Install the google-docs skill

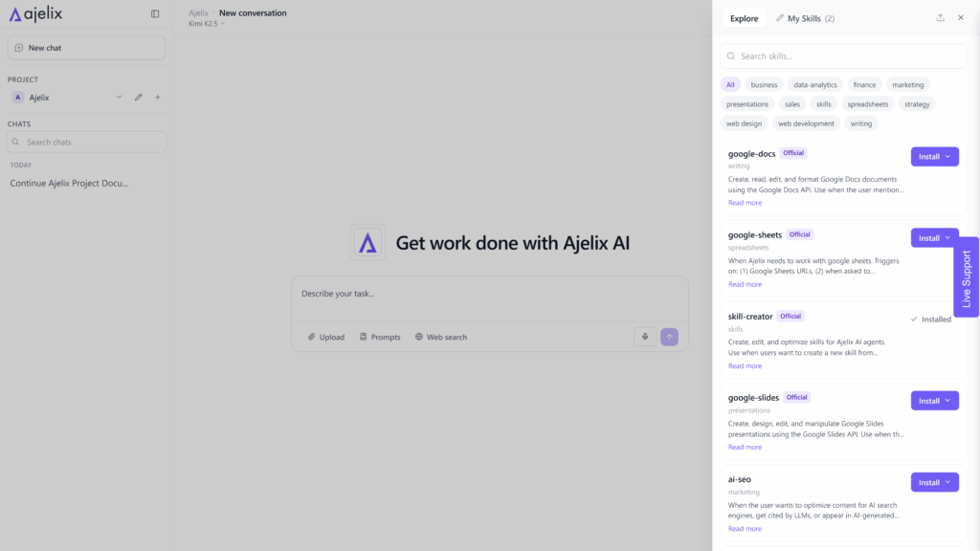tap(934, 157)
